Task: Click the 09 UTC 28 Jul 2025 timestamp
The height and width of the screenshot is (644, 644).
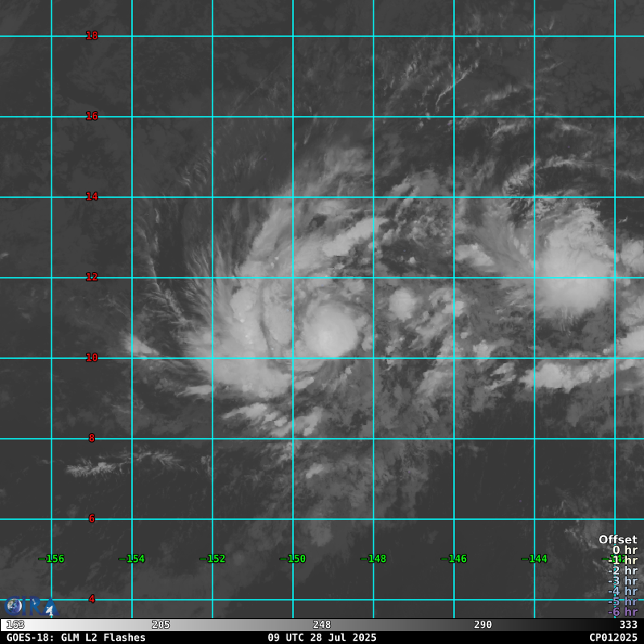Action: 322,638
